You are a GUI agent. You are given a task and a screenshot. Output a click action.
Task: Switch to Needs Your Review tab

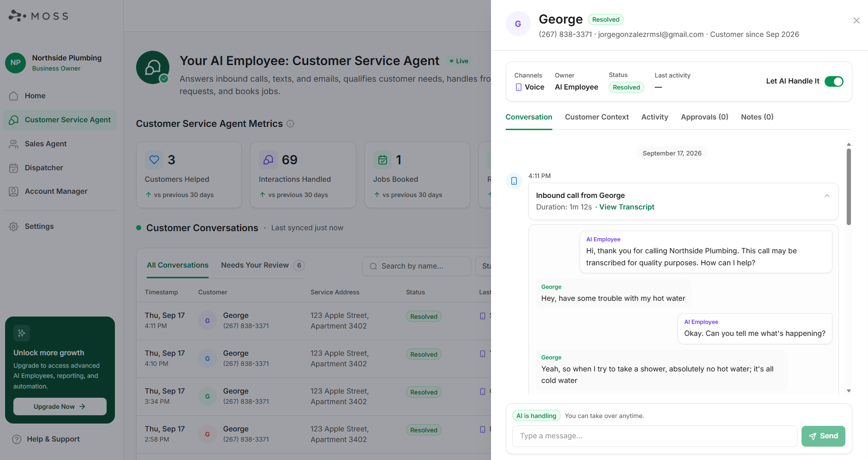(x=263, y=265)
